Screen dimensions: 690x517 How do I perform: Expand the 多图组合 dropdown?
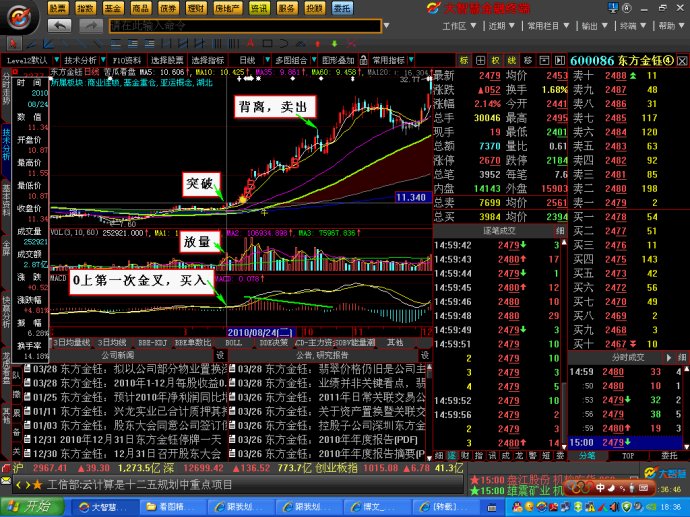click(314, 60)
